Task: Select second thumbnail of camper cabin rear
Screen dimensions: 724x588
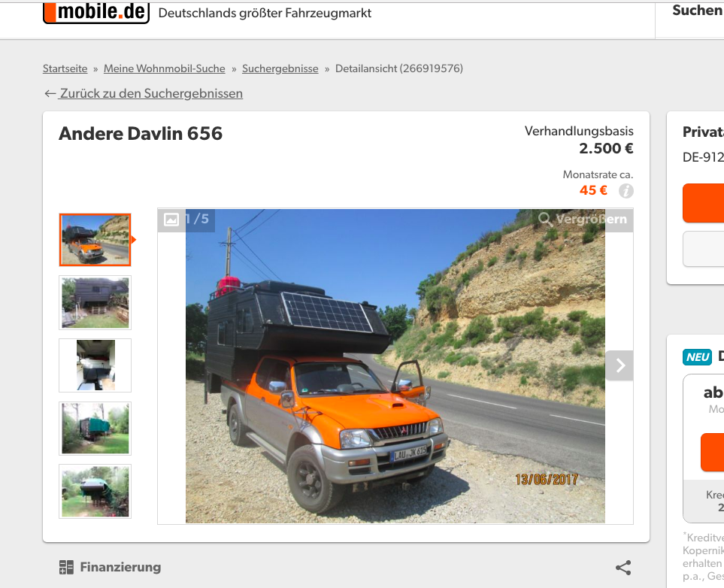Action: point(95,302)
